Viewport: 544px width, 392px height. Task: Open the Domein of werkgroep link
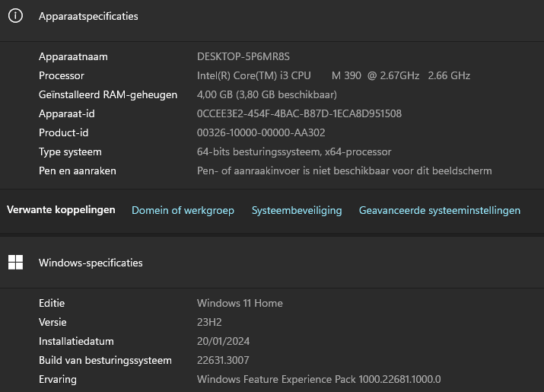(183, 210)
